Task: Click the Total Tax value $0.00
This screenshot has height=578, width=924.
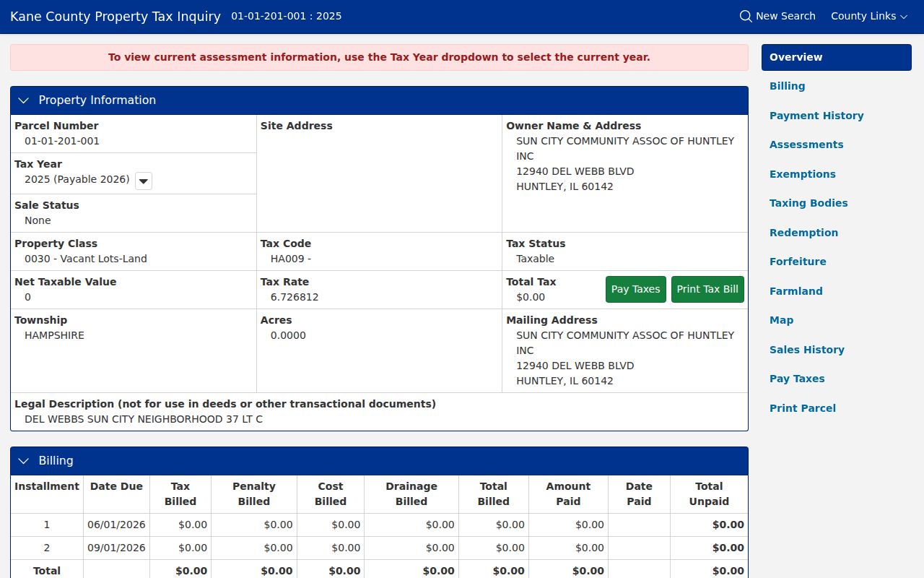Action: 531,297
